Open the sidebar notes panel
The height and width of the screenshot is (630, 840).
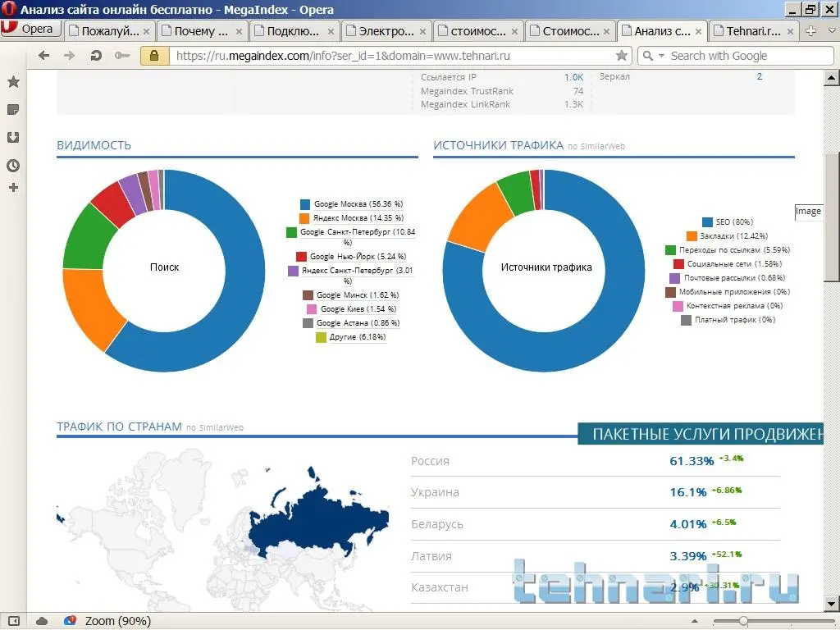click(13, 110)
